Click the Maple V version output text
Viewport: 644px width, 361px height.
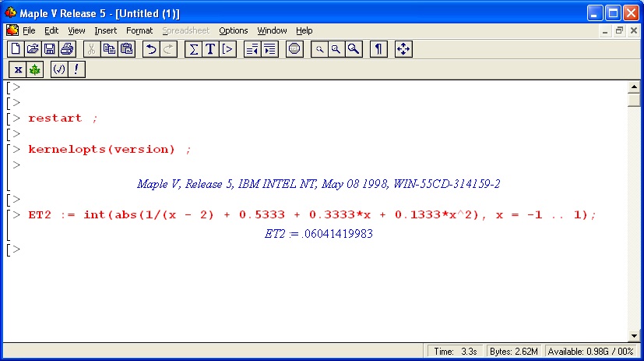318,184
